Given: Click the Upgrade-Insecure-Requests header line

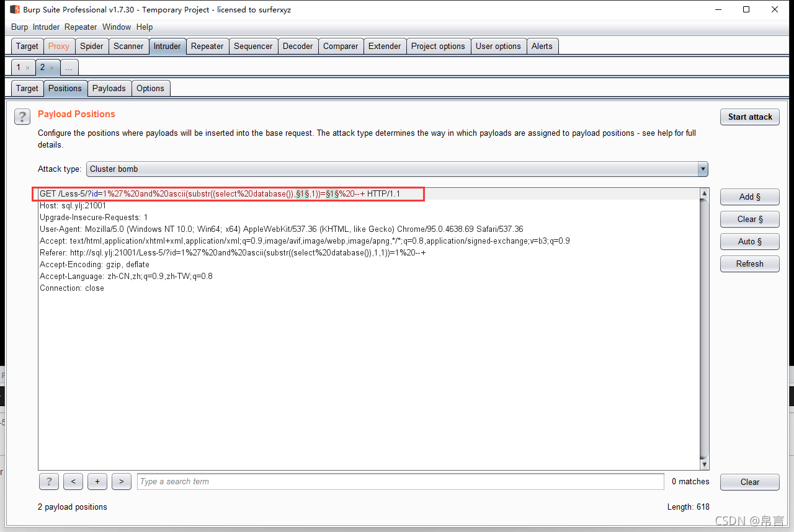Looking at the screenshot, I should (x=94, y=218).
